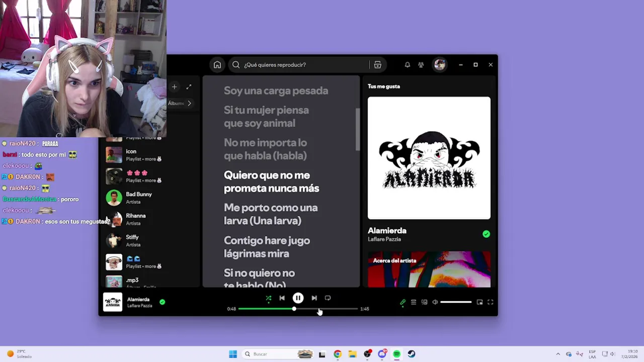The width and height of the screenshot is (644, 362).
Task: Select the Álbumes filter chip
Action: coord(176,103)
